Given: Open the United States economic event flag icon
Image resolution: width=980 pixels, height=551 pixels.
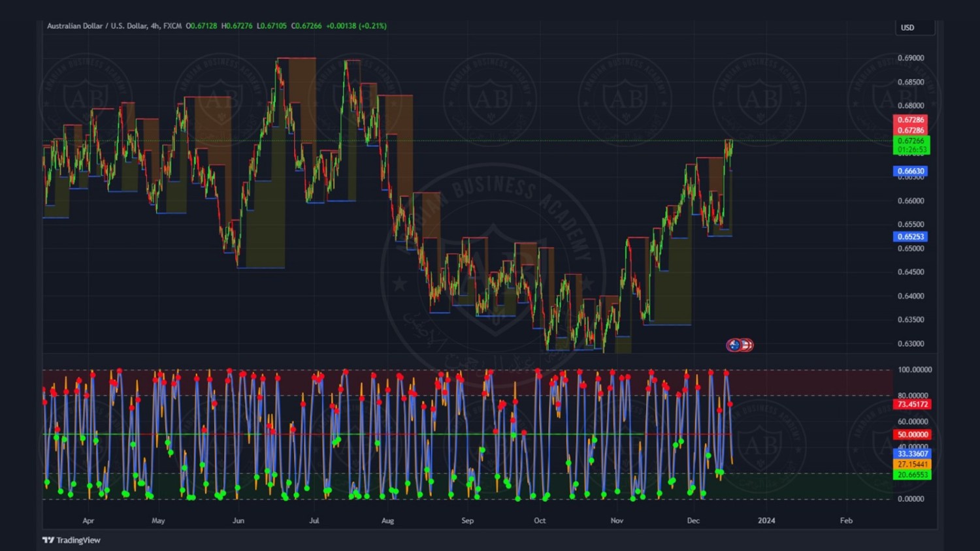Looking at the screenshot, I should pos(746,345).
